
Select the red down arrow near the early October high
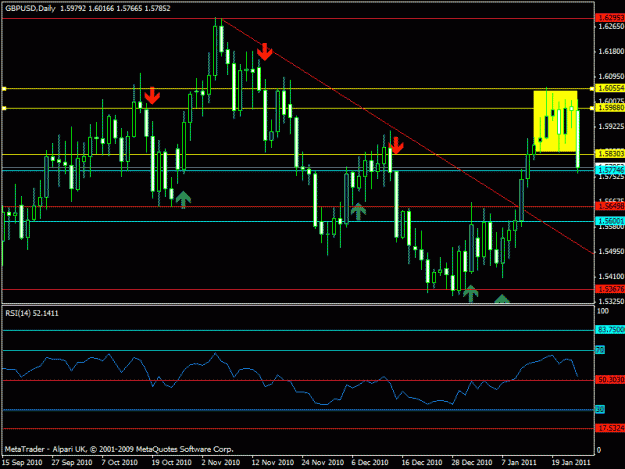pyautogui.click(x=152, y=96)
